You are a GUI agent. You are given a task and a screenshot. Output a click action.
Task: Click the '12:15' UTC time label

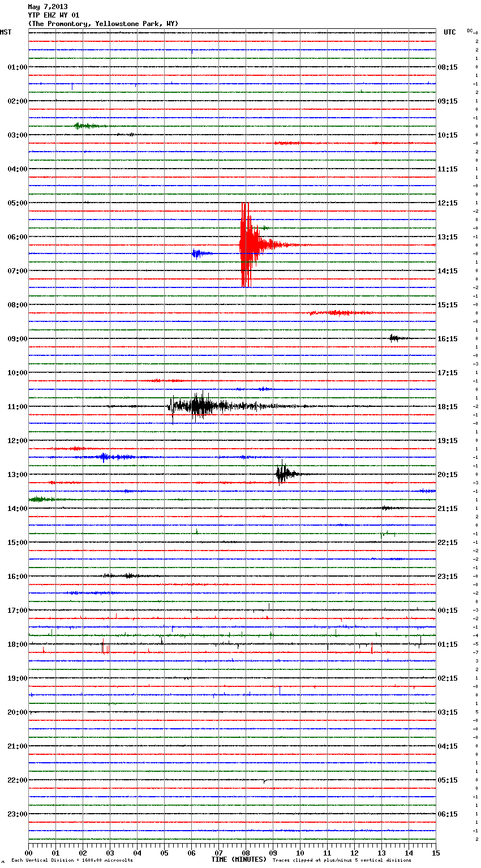(x=448, y=203)
